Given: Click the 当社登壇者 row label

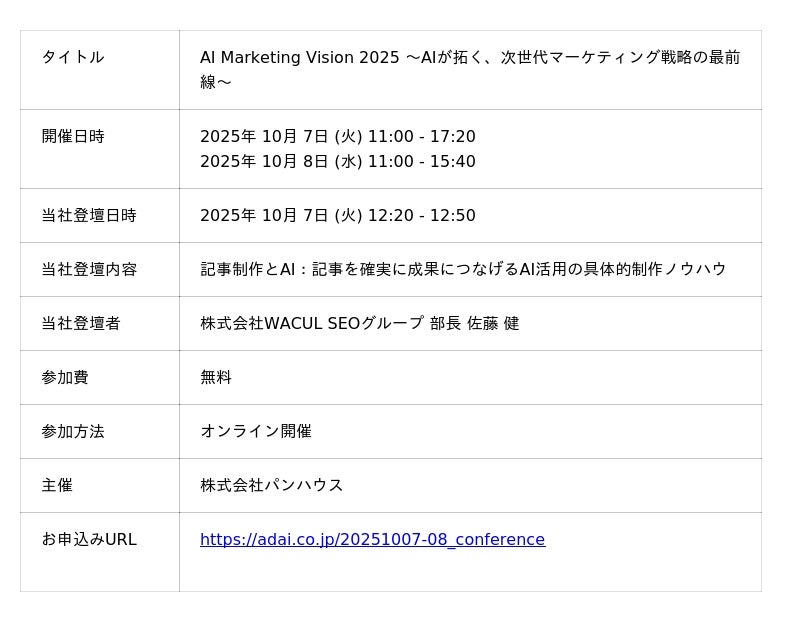Looking at the screenshot, I should 81,324.
